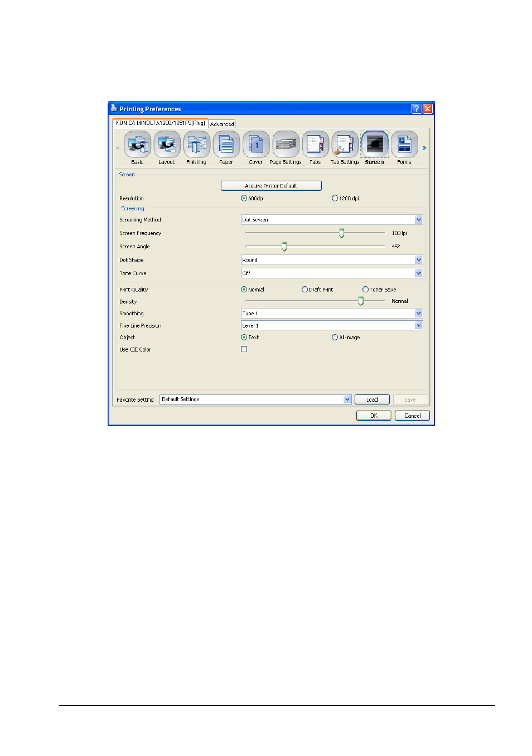This screenshot has height=756, width=532.
Task: Click the Help question mark button
Action: 417,109
